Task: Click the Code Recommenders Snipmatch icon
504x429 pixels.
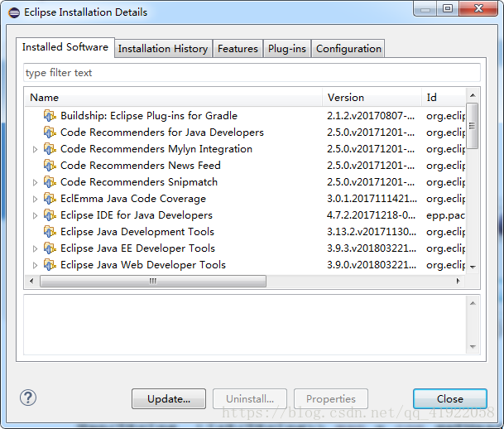Action: (x=50, y=182)
